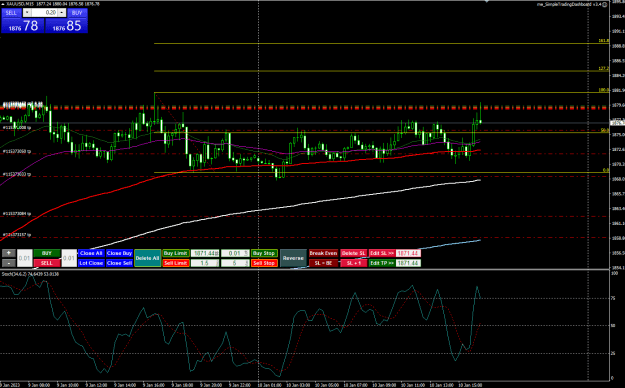Viewport: 625px width, 388px height.
Task: Click the Close All button
Action: (x=91, y=253)
